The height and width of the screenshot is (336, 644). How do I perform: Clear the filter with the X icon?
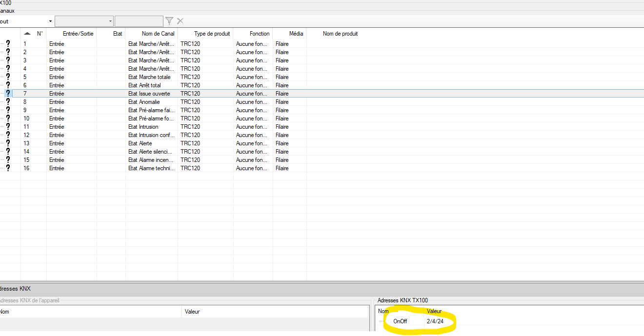(x=180, y=21)
